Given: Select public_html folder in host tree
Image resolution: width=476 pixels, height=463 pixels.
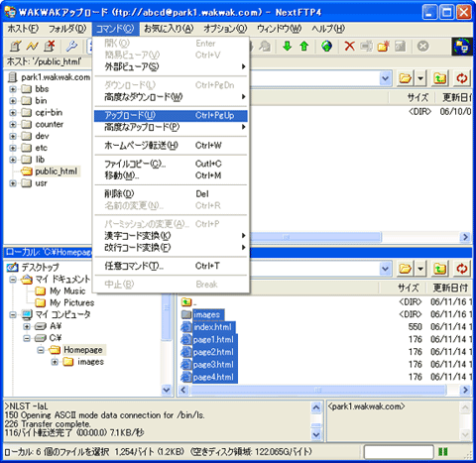Looking at the screenshot, I should coord(57,172).
